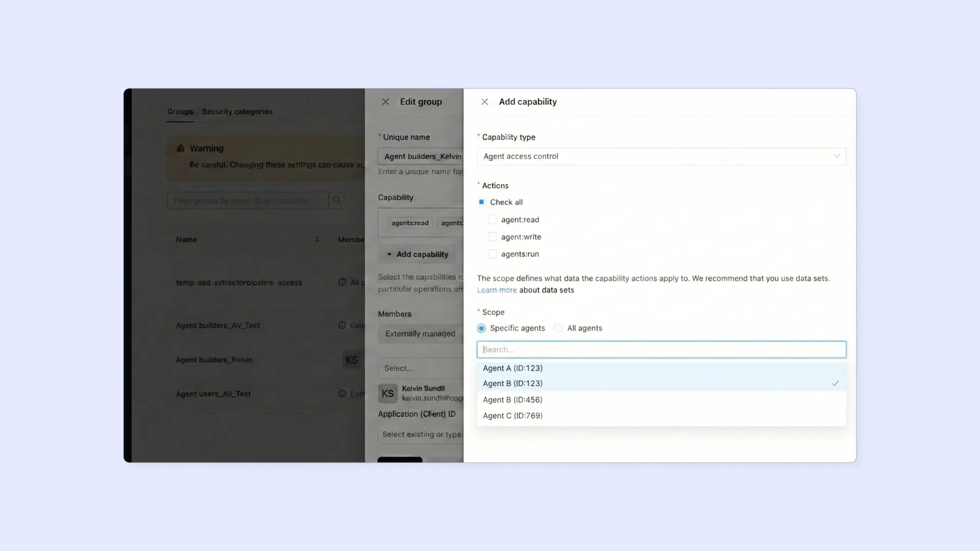The image size is (980, 551).
Task: Click the Add capability button in Edit group
Action: coord(417,254)
